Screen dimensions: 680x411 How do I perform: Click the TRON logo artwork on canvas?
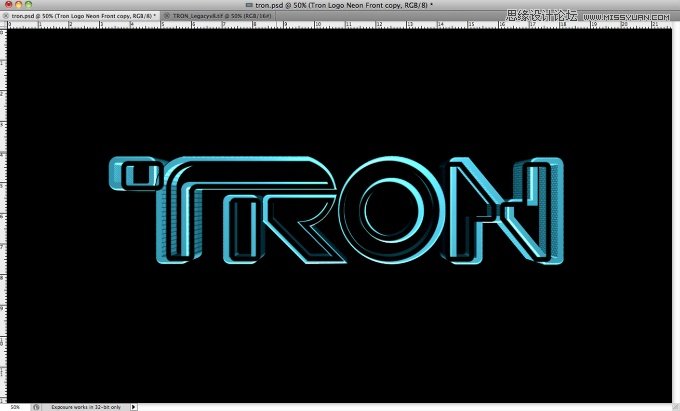coord(337,210)
